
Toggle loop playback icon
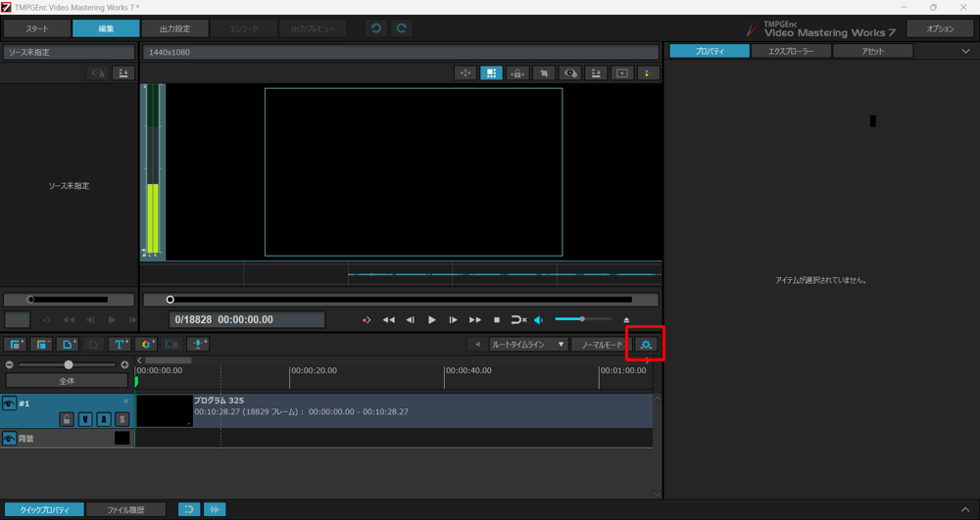[518, 319]
